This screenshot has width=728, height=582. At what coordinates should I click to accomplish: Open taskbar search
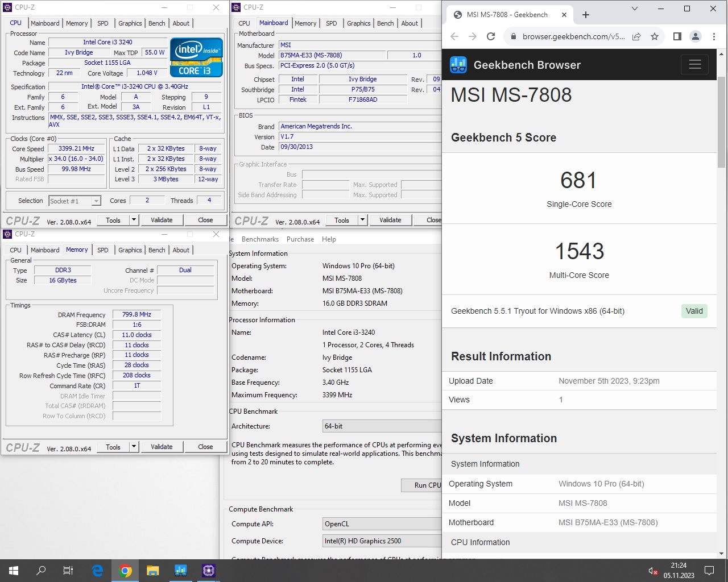point(41,571)
